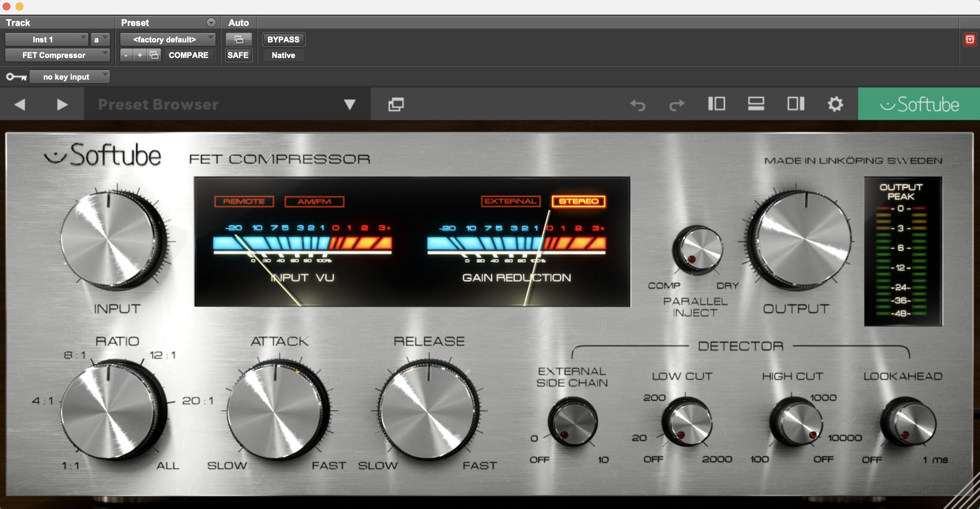Click the duplicate window icon beside Preset Browser
Image resolution: width=980 pixels, height=509 pixels.
coord(396,104)
